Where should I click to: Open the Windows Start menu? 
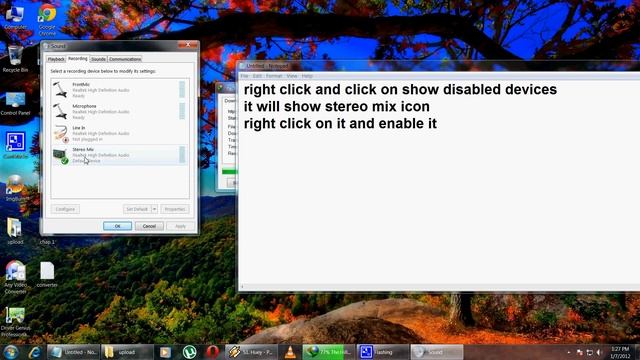[11, 352]
